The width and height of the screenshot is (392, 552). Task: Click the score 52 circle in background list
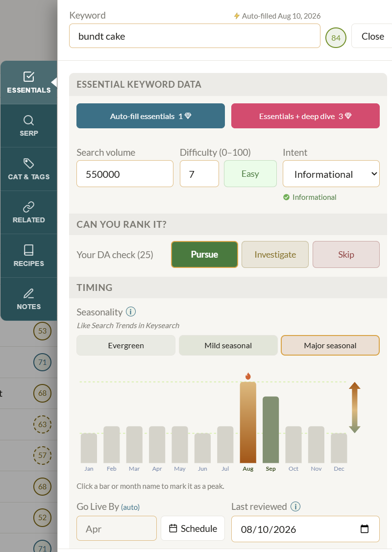point(42,518)
